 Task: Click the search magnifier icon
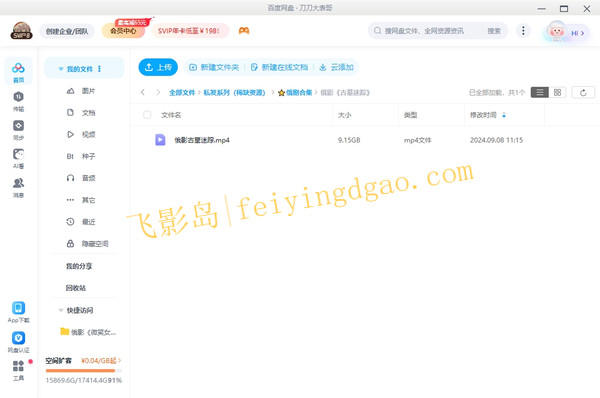tap(378, 31)
